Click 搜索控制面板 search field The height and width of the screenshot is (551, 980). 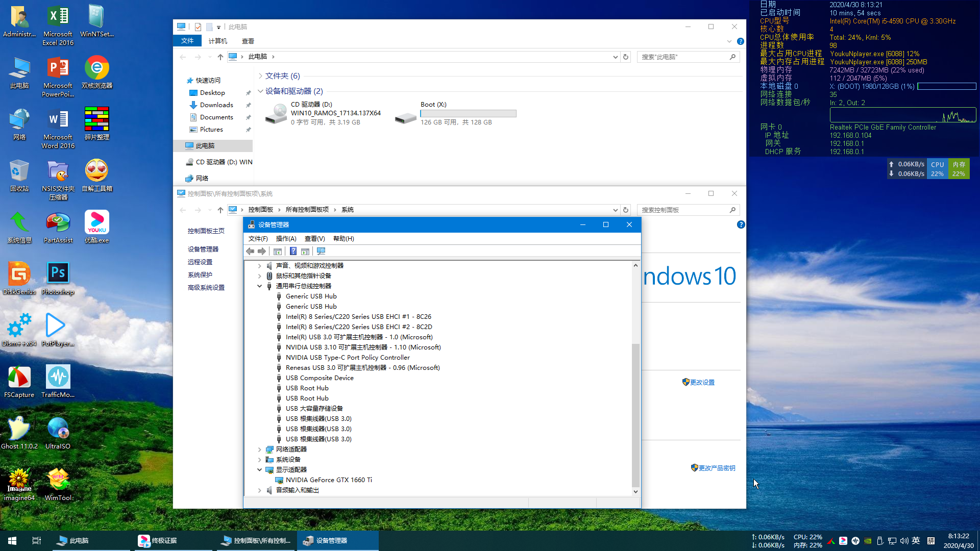688,210
